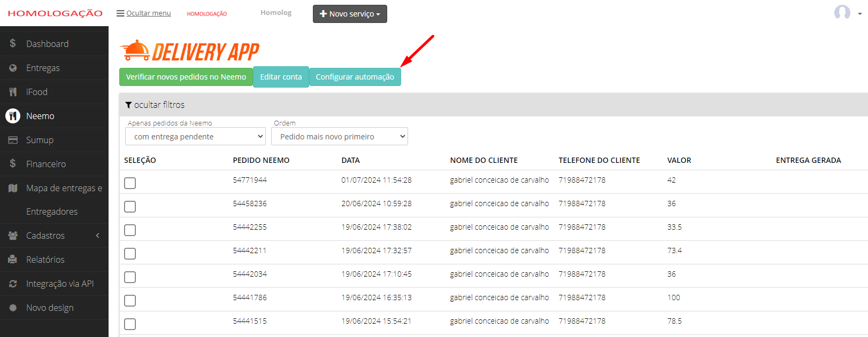Go to Entregas in the sidebar

click(43, 68)
